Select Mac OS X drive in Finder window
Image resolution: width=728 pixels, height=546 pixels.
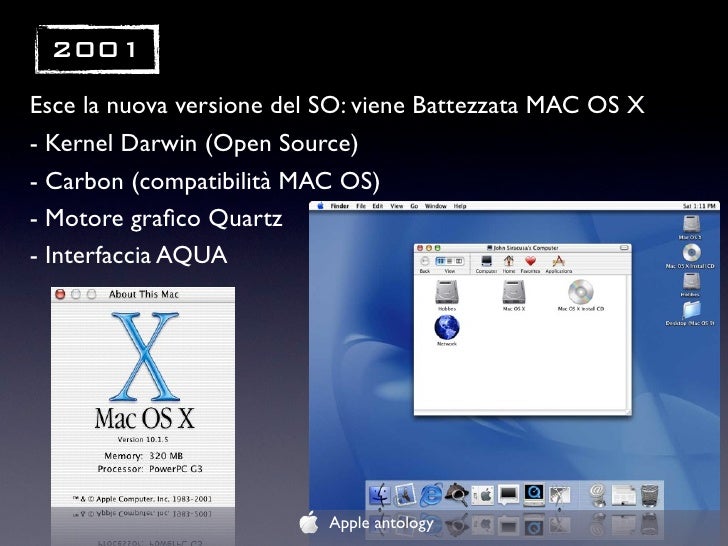pyautogui.click(x=514, y=295)
